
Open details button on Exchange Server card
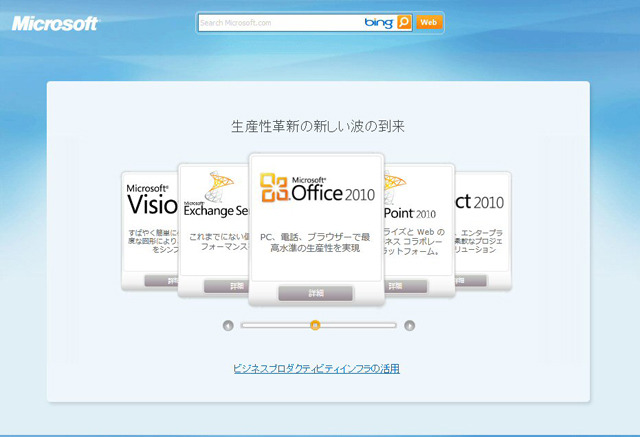[x=227, y=286]
